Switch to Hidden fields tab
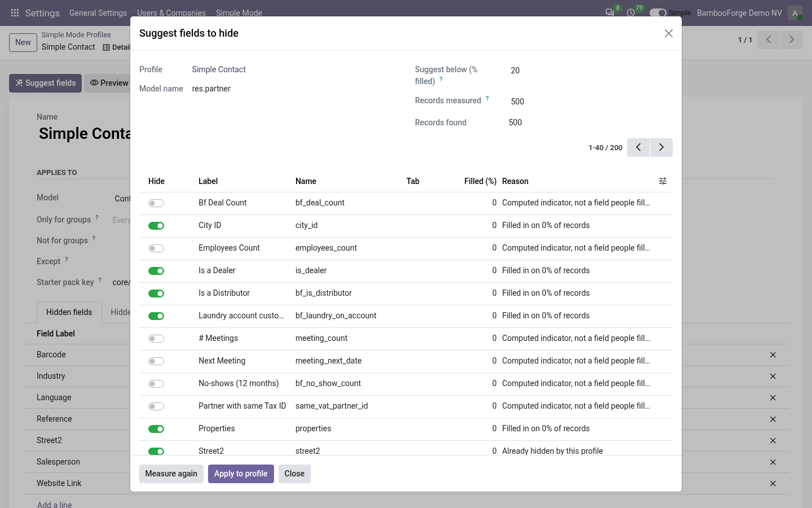This screenshot has width=812, height=508. 69,312
